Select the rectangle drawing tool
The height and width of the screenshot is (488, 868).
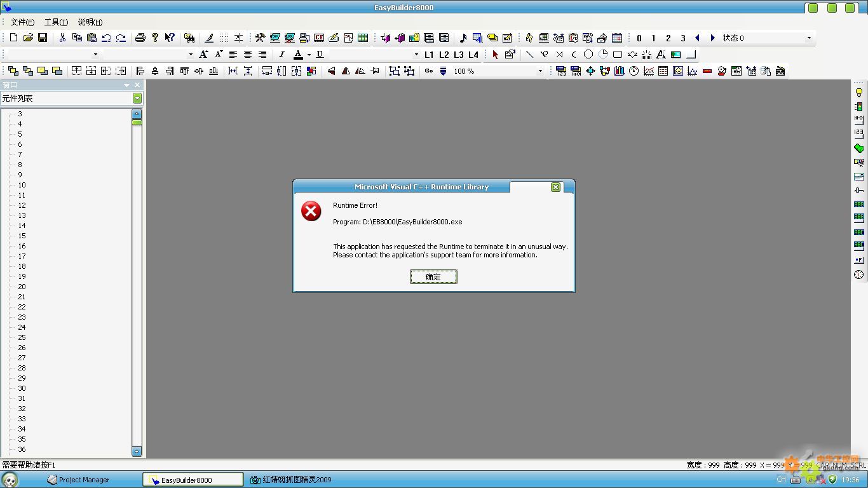tap(618, 55)
